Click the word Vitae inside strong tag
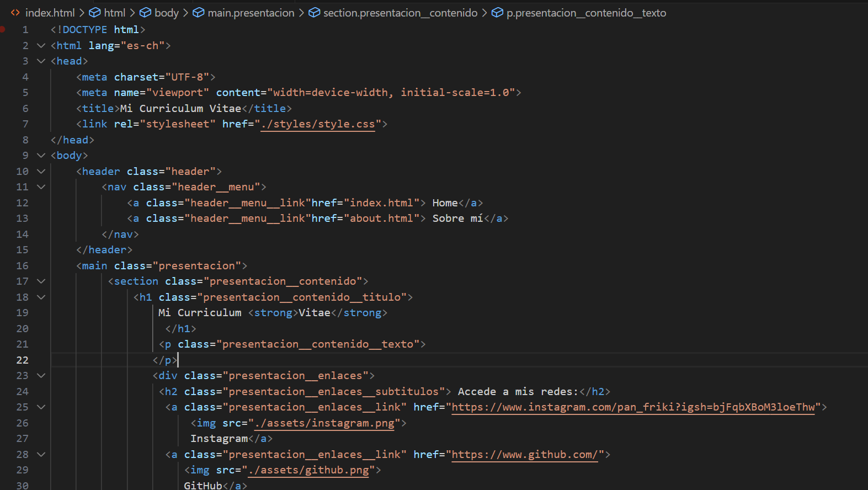Image resolution: width=868 pixels, height=490 pixels. [315, 312]
